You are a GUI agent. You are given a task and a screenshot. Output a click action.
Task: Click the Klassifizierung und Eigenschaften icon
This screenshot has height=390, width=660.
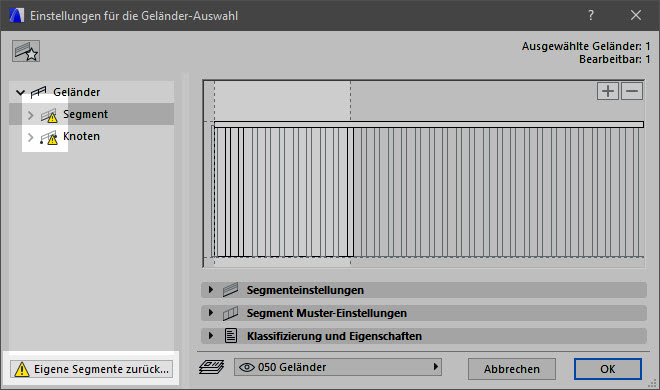tap(231, 336)
